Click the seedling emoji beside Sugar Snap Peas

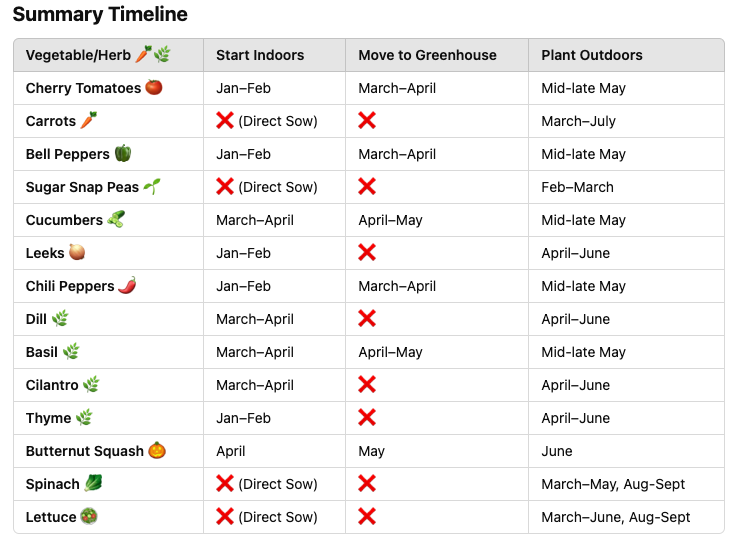tap(152, 186)
